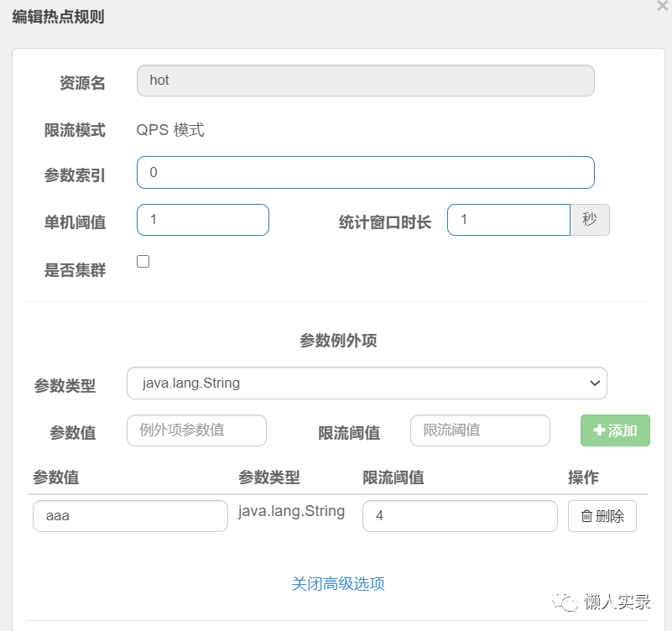The height and width of the screenshot is (631, 672).
Task: Close the 编辑热点规则 dialog with X
Action: click(x=663, y=5)
